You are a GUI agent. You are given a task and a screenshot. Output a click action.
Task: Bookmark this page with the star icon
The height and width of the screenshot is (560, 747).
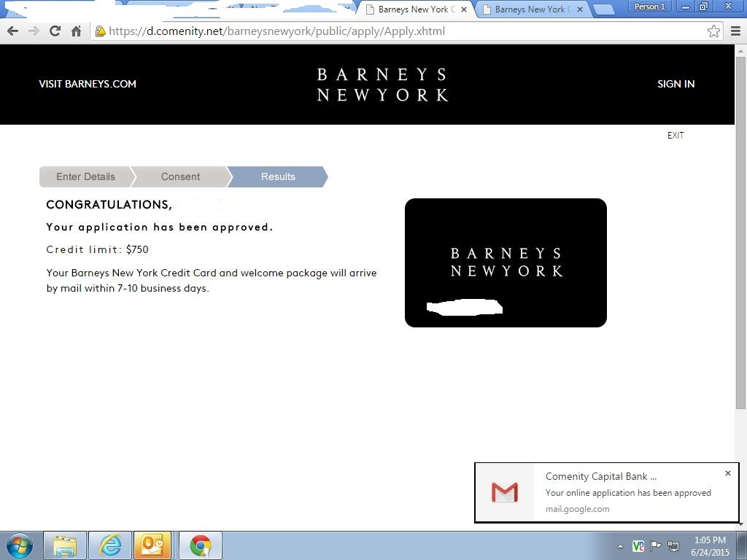pos(713,31)
